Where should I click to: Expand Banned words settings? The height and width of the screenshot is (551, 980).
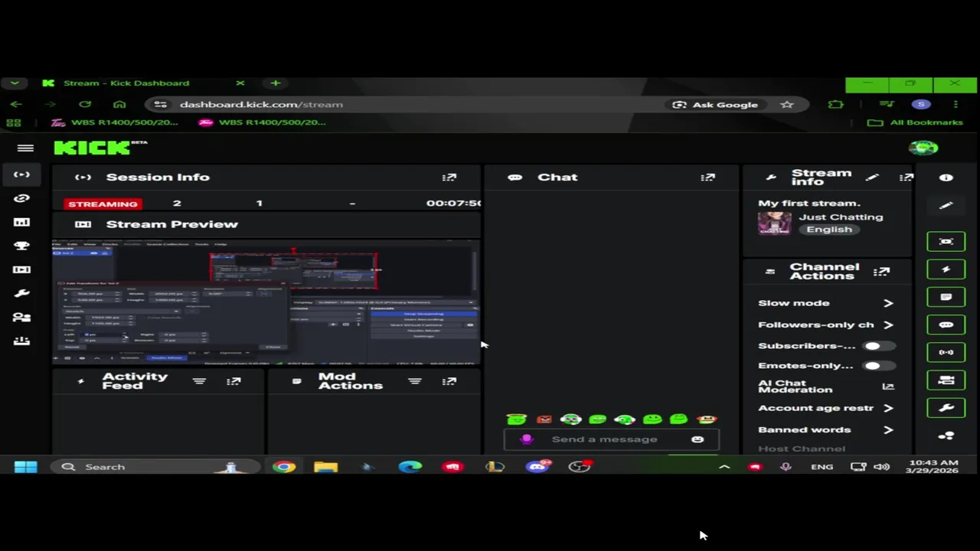tap(888, 429)
